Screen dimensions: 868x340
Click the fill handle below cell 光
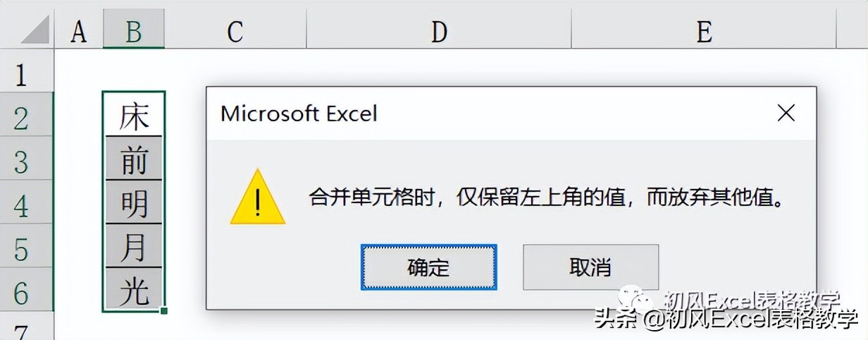point(164,310)
